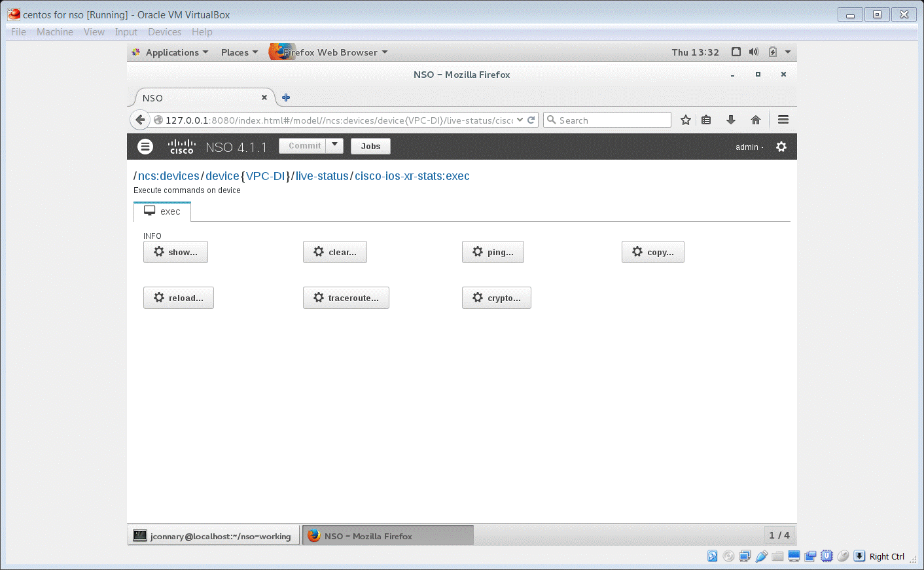Reload the page with refresh icon
This screenshot has width=924, height=570.
[x=531, y=120]
